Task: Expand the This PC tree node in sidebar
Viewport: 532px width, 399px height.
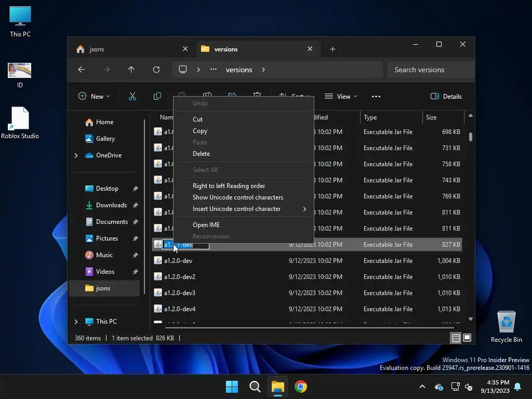Action: [x=76, y=321]
